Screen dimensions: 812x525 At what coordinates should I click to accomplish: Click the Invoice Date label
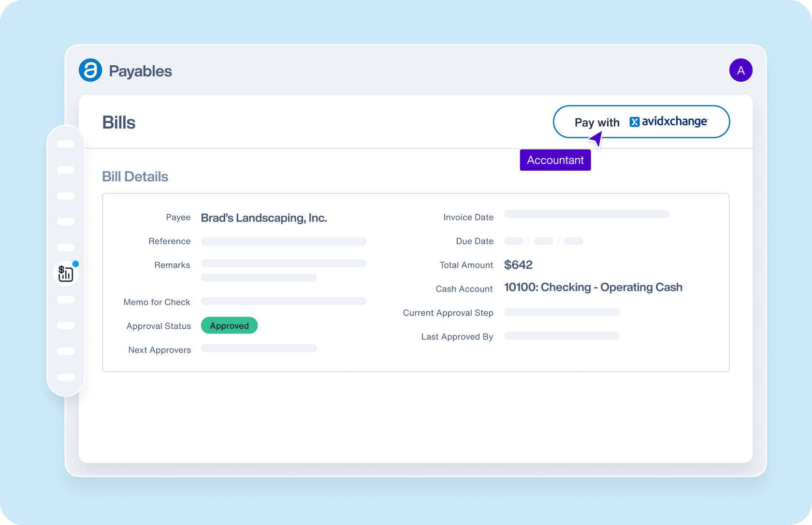(468, 218)
